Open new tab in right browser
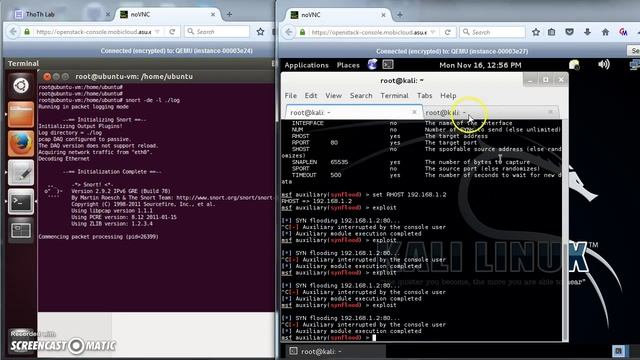This screenshot has height=360, width=640. click(400, 15)
